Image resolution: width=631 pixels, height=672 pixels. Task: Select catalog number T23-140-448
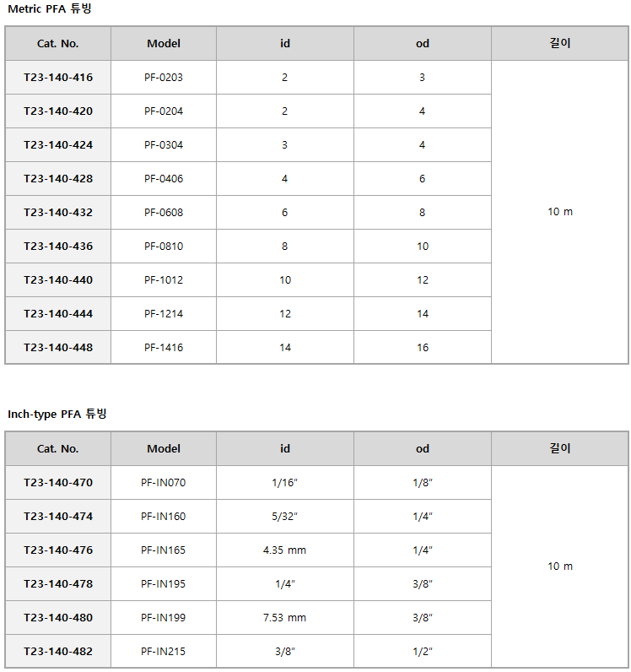58,348
